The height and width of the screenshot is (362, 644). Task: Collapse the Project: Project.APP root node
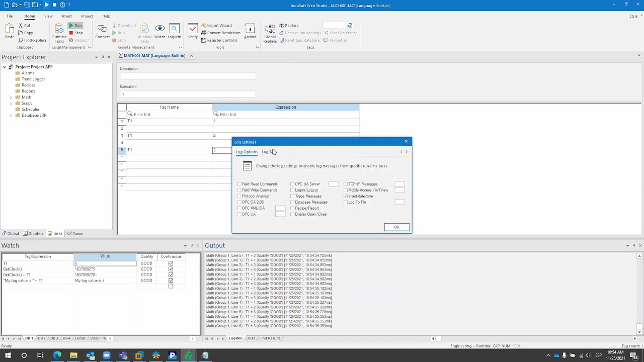(x=5, y=67)
